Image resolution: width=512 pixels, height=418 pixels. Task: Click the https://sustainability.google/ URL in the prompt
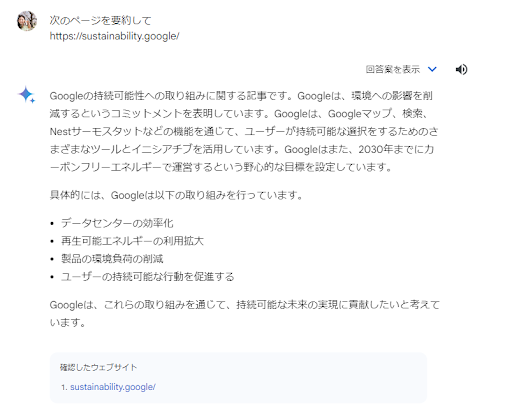[114, 36]
